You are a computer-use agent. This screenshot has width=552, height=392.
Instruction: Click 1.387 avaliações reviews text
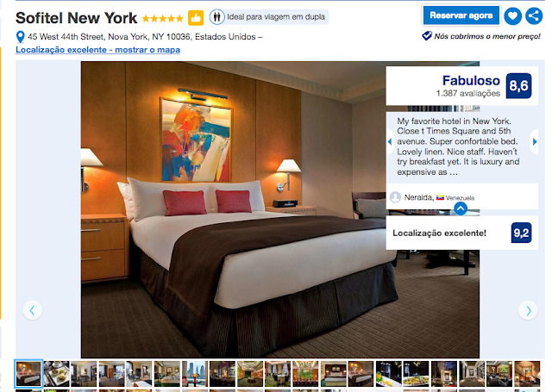(x=467, y=93)
